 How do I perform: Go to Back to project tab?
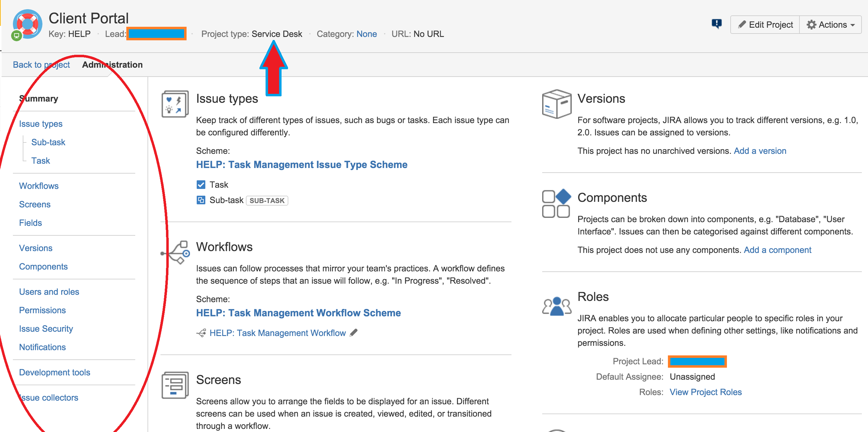click(41, 64)
